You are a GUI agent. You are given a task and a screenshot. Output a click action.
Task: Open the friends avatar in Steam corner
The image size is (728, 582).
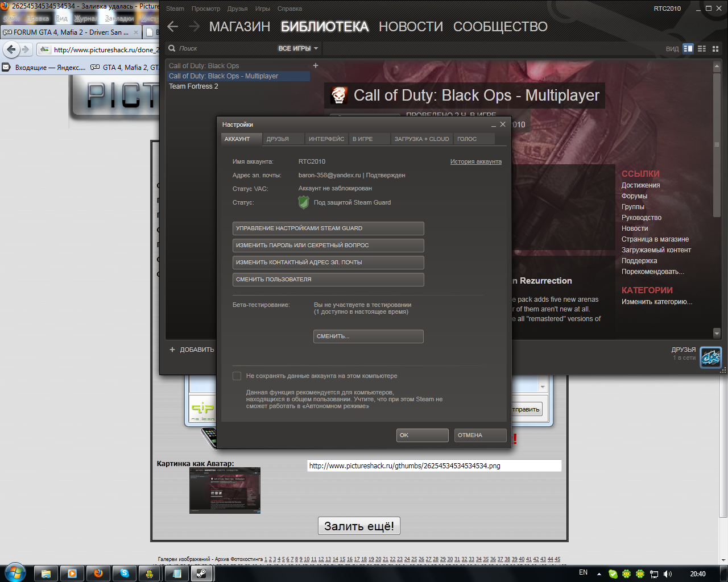pyautogui.click(x=710, y=357)
